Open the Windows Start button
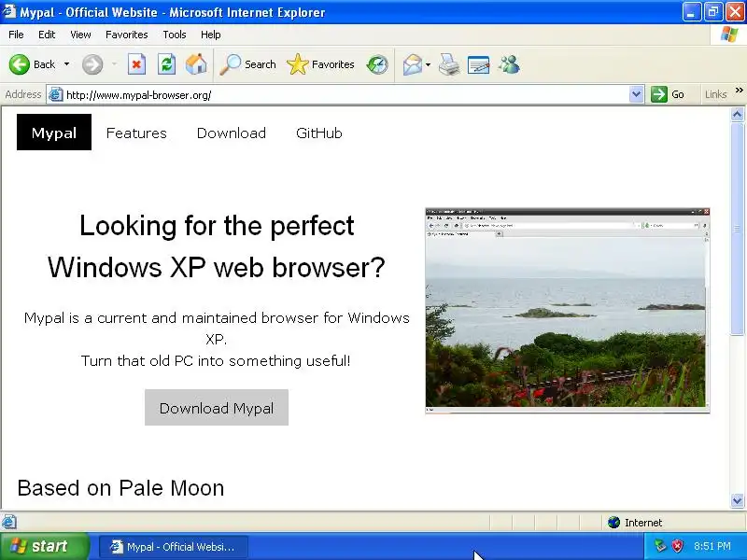The image size is (747, 560). tap(45, 546)
